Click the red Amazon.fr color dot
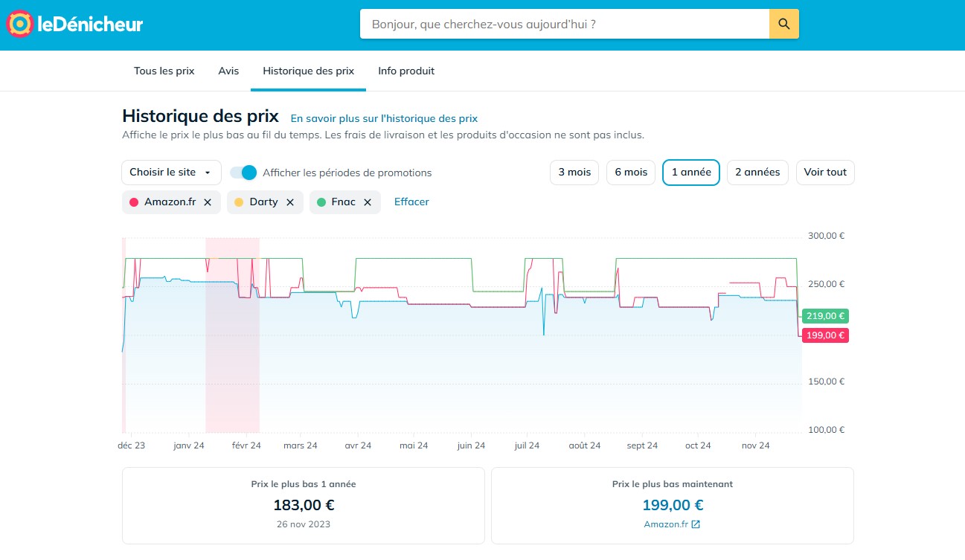The image size is (965, 560). pos(134,202)
